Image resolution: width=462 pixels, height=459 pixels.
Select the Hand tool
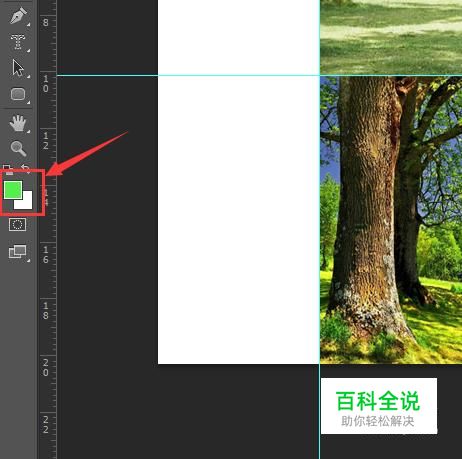click(x=18, y=123)
